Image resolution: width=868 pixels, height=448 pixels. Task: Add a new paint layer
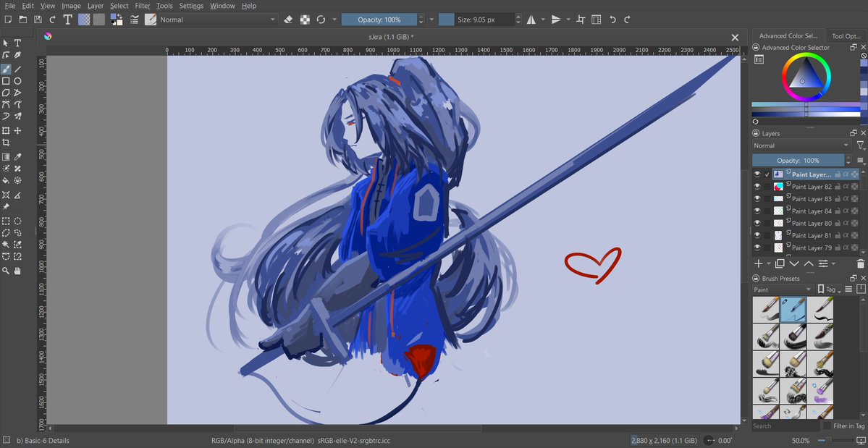[x=759, y=264]
